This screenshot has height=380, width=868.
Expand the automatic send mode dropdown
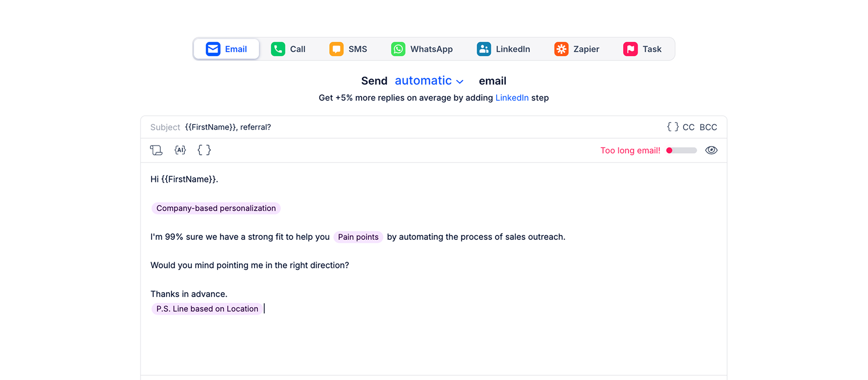pos(423,81)
